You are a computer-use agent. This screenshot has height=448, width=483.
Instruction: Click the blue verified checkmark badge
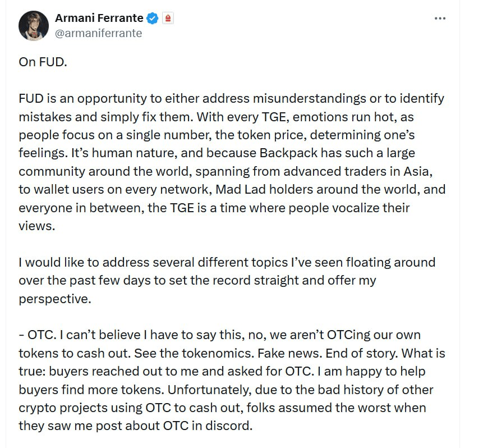pos(152,18)
